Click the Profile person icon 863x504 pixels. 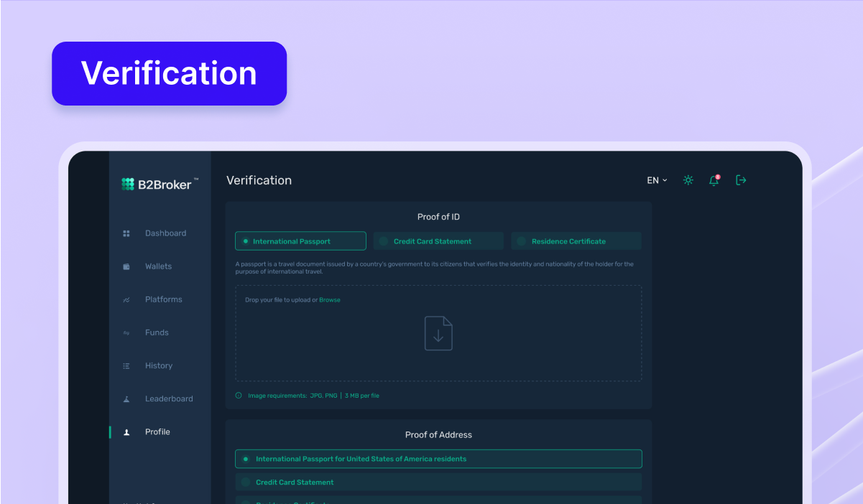[x=126, y=431]
